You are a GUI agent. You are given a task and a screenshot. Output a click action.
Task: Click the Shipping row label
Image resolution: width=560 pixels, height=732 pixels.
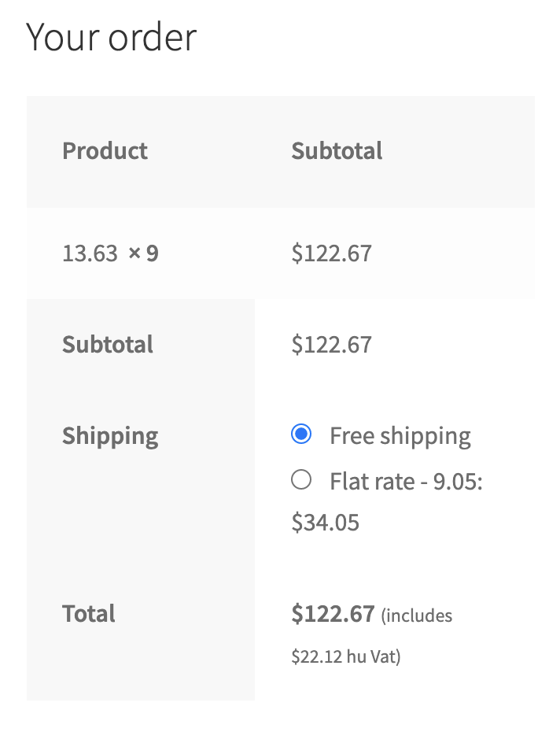click(x=110, y=434)
